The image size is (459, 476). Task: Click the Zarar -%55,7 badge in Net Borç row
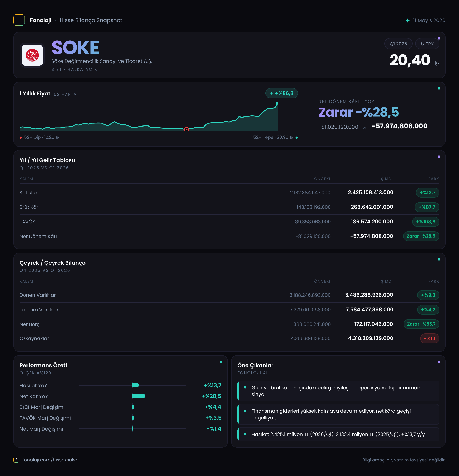(421, 324)
